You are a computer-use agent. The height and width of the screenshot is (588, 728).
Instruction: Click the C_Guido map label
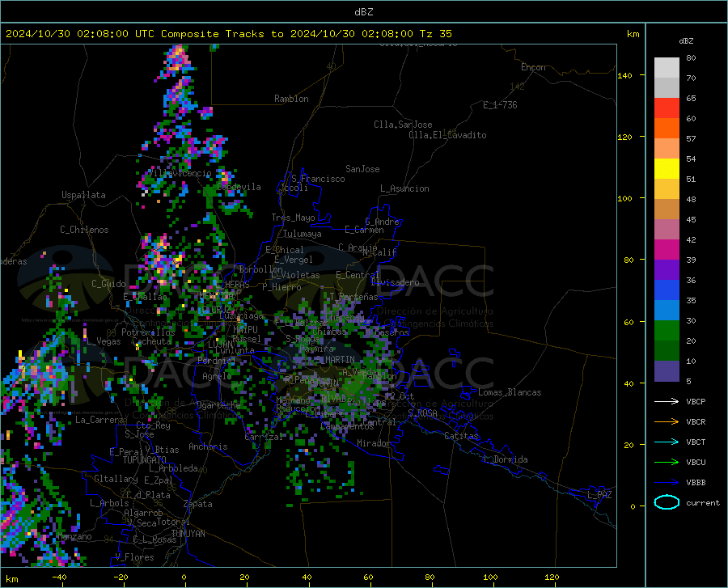pyautogui.click(x=108, y=284)
